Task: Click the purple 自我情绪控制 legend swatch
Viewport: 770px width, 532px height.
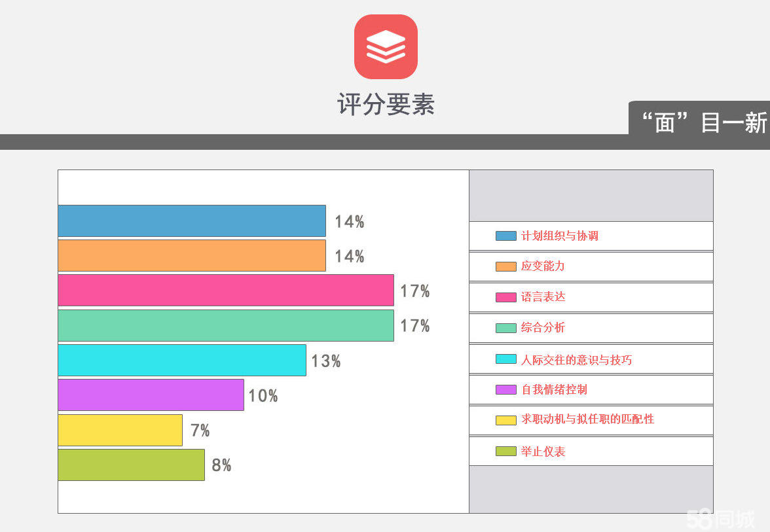Action: 505,390
